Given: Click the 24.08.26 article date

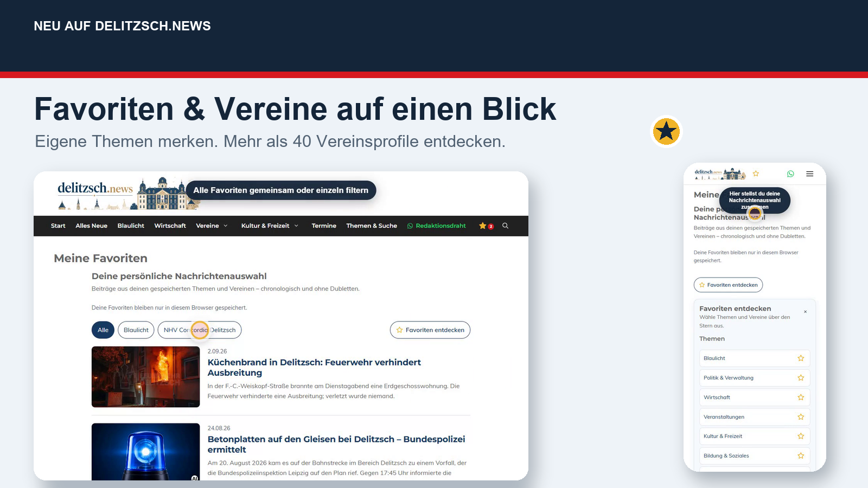Looking at the screenshot, I should point(219,428).
